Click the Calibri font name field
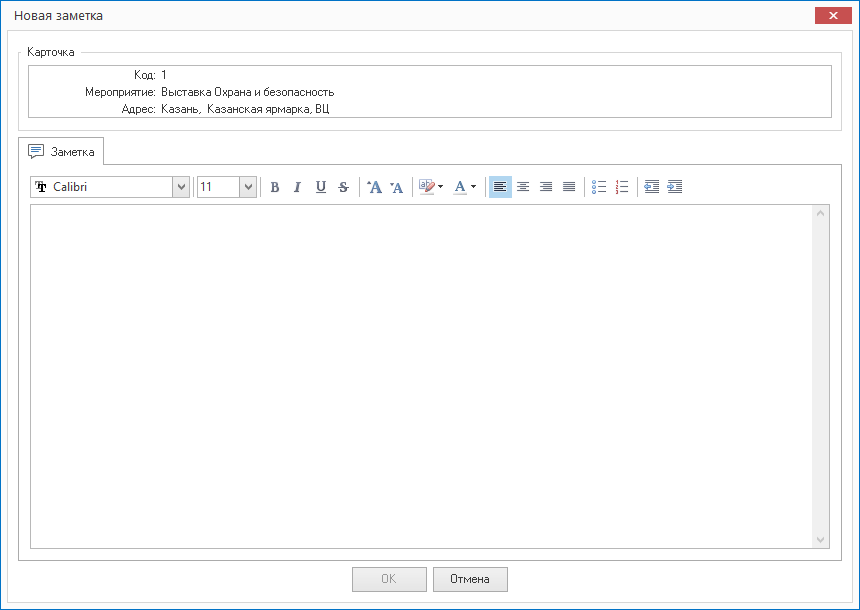The image size is (860, 610). point(102,187)
